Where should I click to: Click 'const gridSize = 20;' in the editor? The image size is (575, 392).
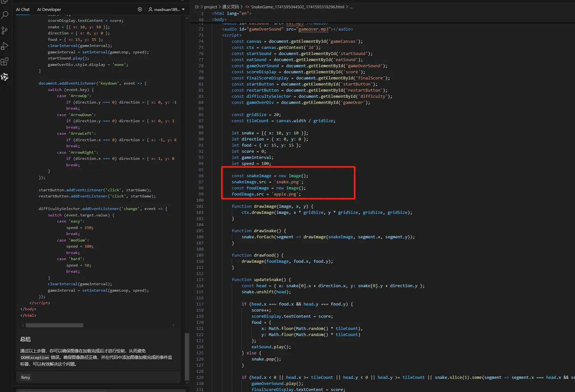(x=256, y=115)
